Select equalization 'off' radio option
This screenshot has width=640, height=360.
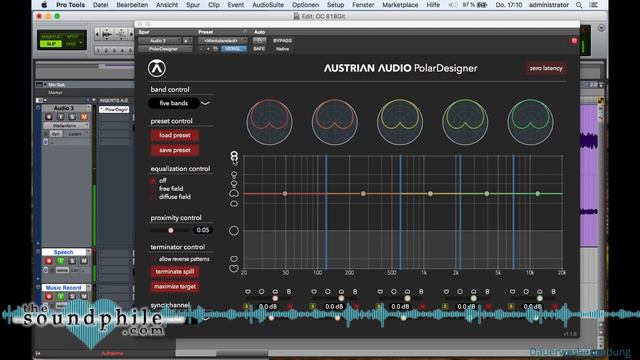coord(153,180)
